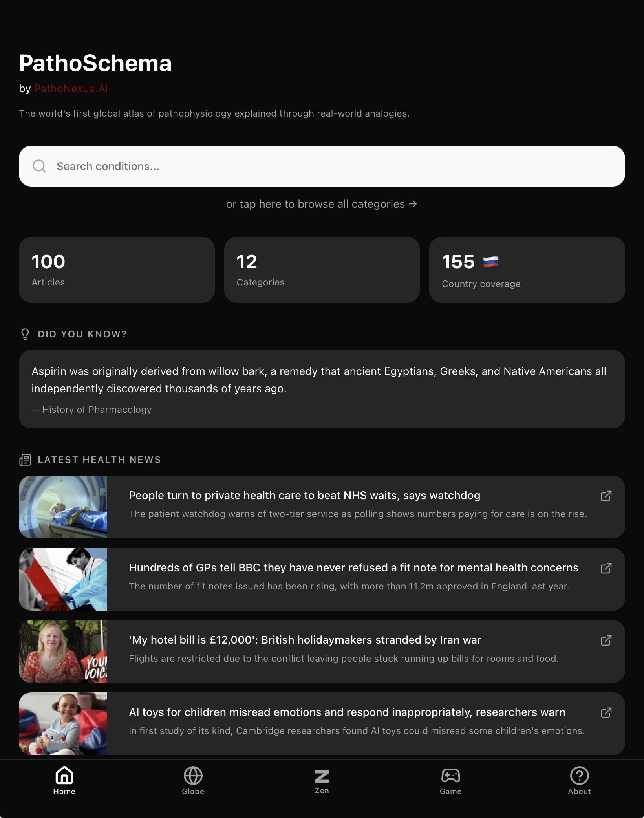Open external link icon for NHS waits article
This screenshot has width=644, height=818.
tap(606, 496)
